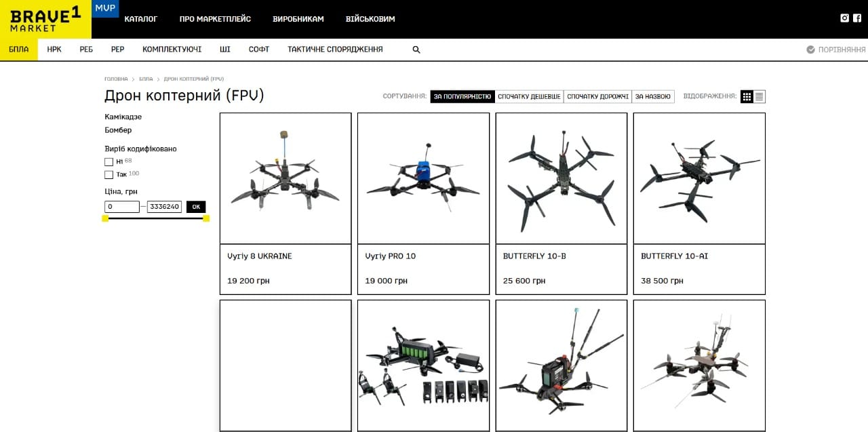The image size is (868, 432).
Task: Click the OK price filter button
Action: 196,207
